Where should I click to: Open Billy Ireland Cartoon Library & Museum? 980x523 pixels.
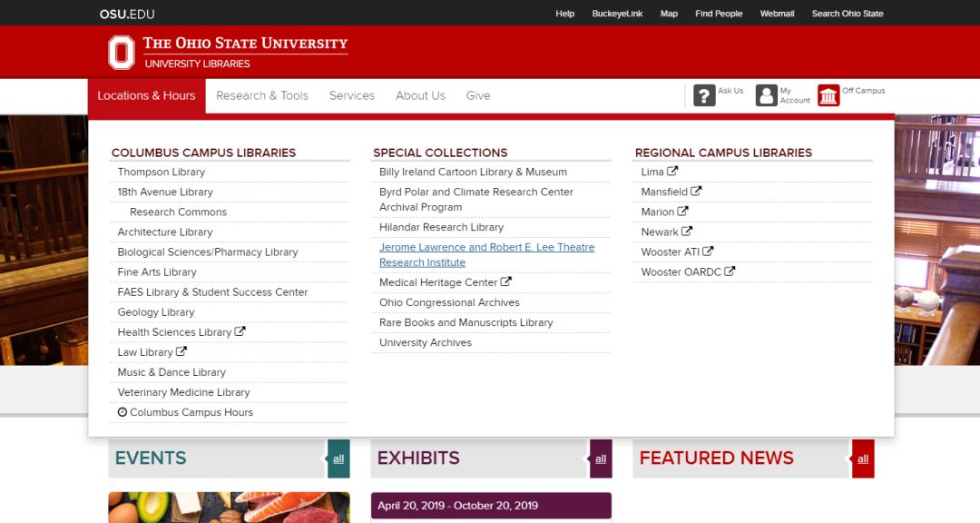[473, 172]
